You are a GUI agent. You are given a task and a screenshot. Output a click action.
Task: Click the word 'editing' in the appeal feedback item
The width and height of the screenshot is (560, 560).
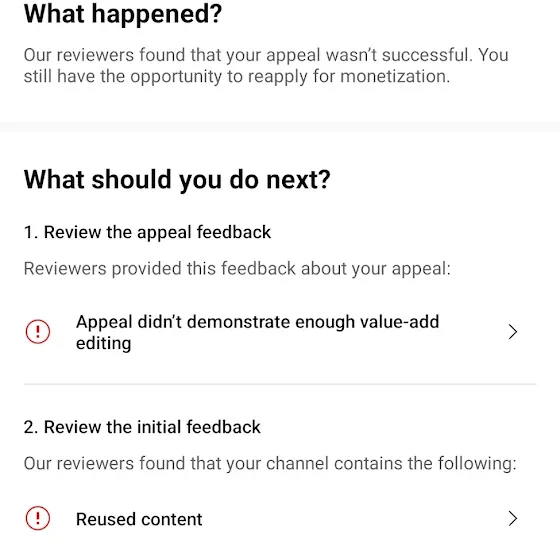point(104,344)
